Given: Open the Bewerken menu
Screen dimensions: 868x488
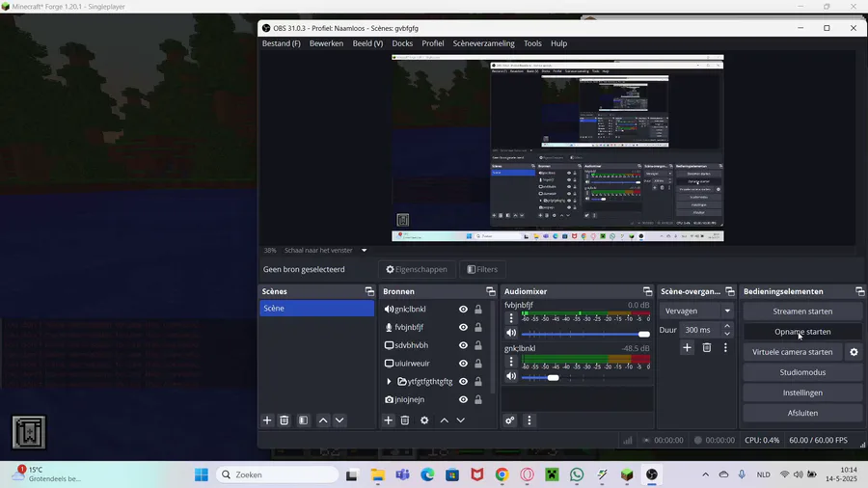Looking at the screenshot, I should click(326, 43).
